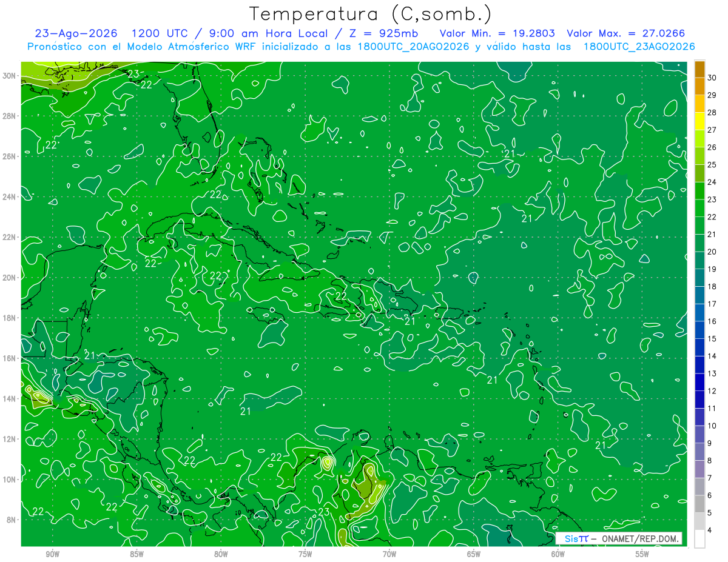The image size is (728, 562).
Task: Click "Valor Max. = 27.0266" text
Action: tap(626, 33)
